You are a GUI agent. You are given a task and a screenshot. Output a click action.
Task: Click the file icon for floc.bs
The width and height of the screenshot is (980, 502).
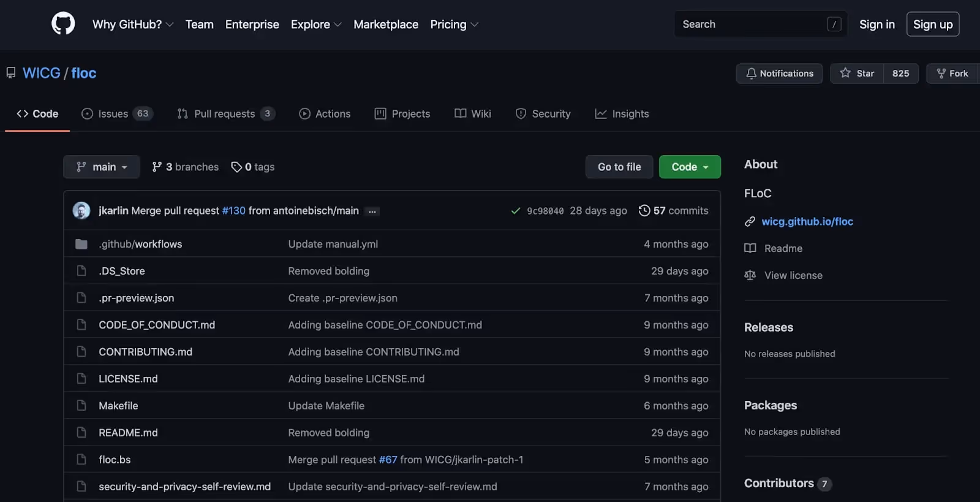click(81, 460)
